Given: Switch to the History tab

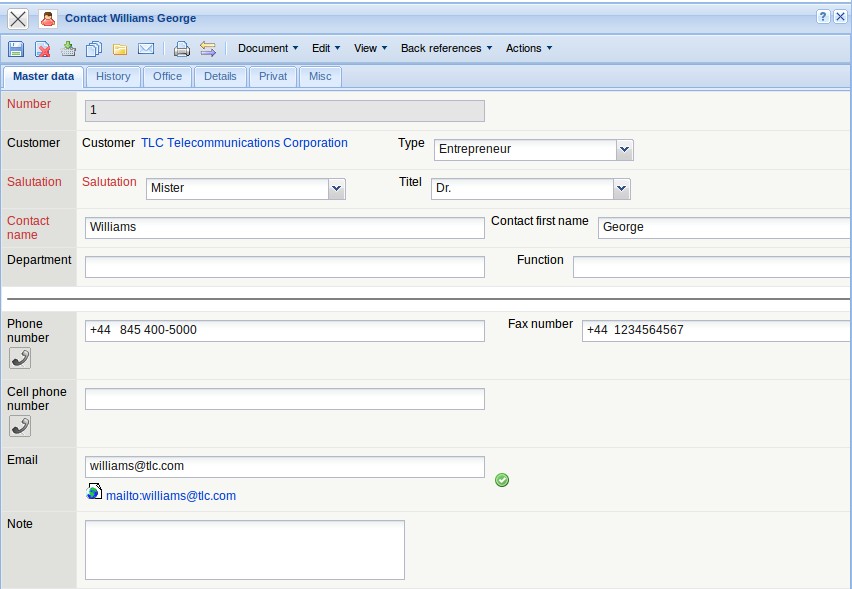Looking at the screenshot, I should click(113, 76).
